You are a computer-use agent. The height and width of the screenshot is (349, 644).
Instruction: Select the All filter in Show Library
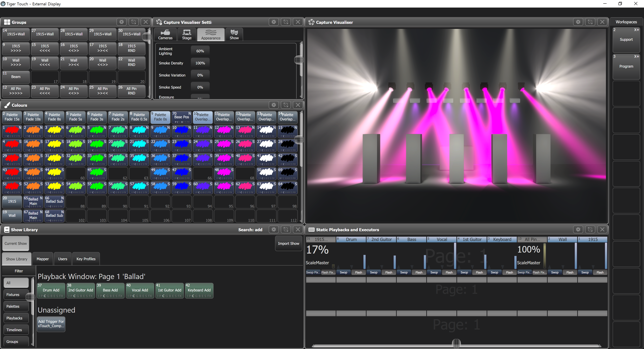point(16,283)
